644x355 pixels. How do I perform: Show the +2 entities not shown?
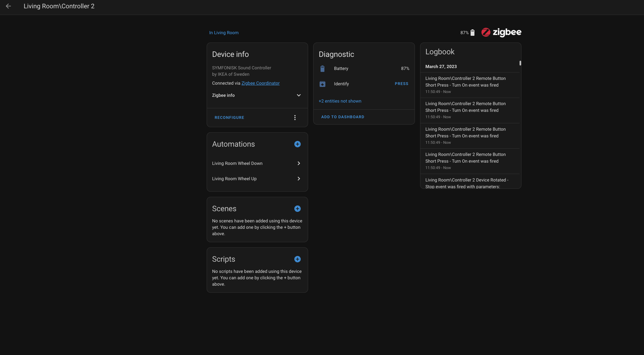(340, 101)
